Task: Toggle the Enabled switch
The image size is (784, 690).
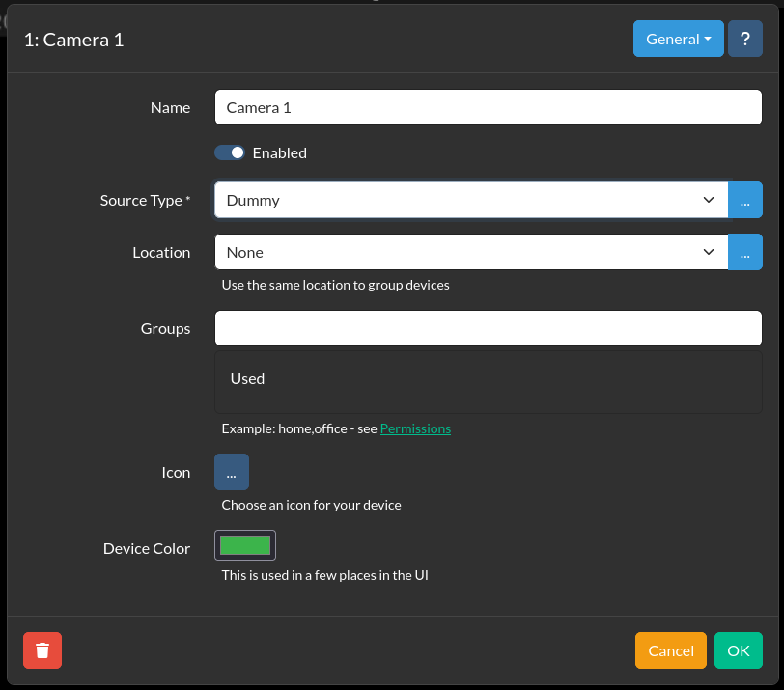Action: (x=230, y=152)
